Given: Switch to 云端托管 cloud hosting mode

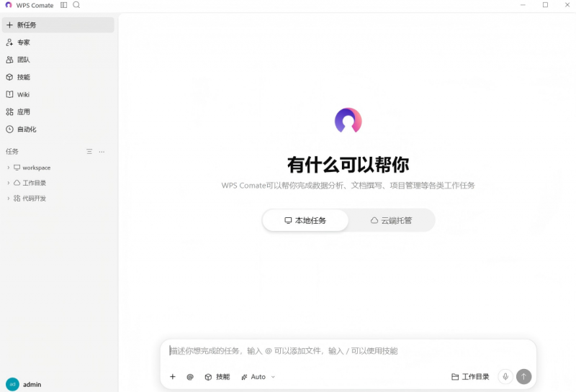Looking at the screenshot, I should pos(391,220).
